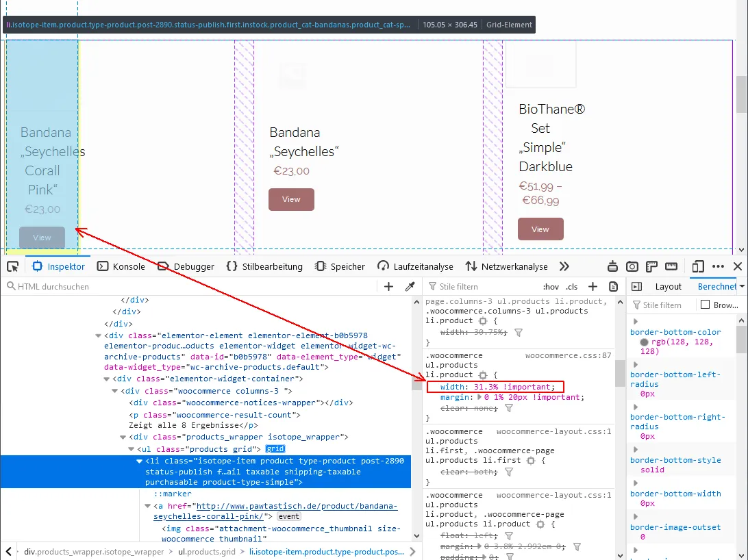Toggle print media simulation icon

click(614, 286)
